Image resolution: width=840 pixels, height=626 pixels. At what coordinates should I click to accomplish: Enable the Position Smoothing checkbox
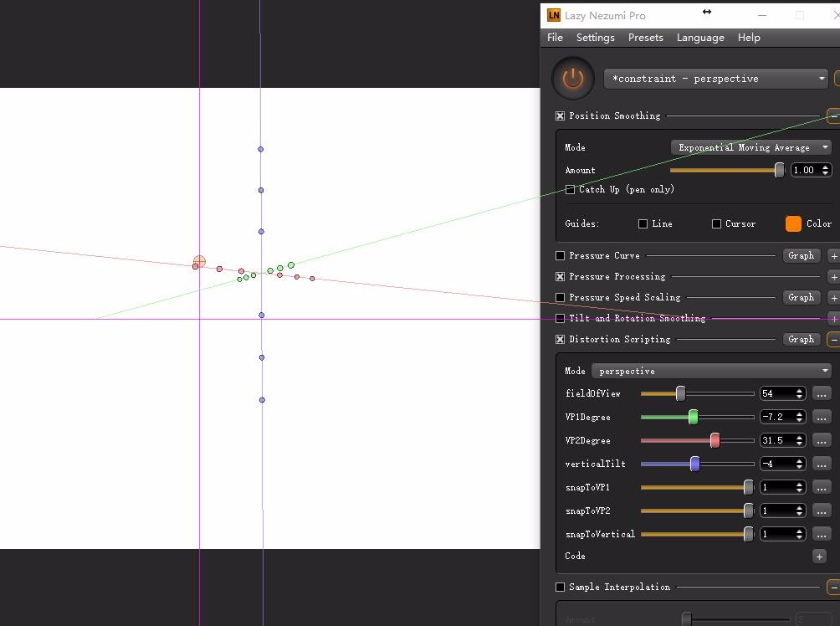pos(561,115)
